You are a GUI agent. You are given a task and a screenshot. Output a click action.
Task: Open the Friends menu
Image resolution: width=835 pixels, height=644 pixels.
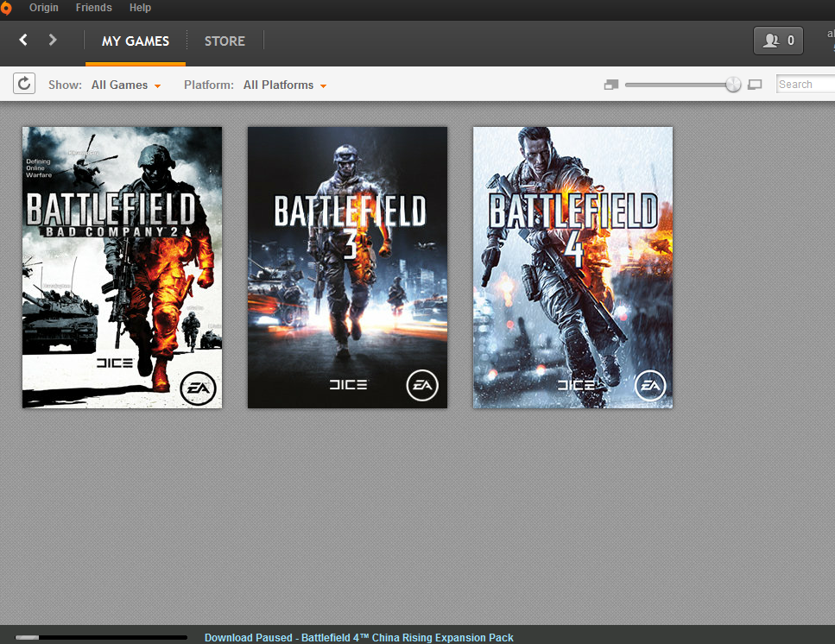[94, 8]
